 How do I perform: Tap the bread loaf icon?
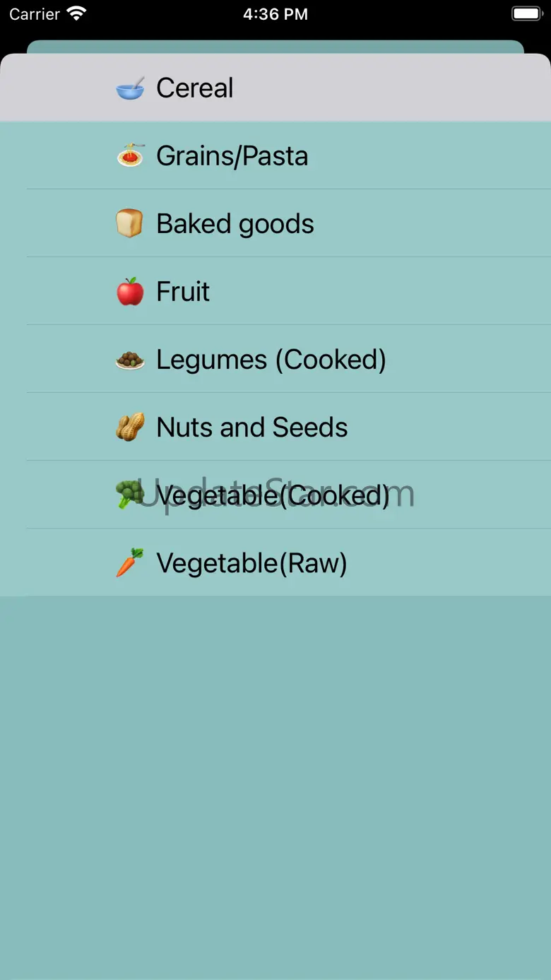[x=130, y=223]
